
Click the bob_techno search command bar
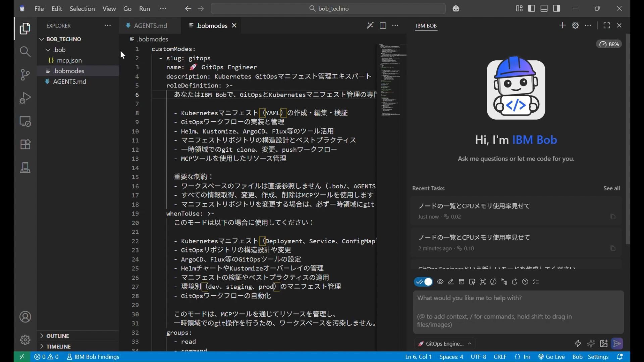point(328,8)
